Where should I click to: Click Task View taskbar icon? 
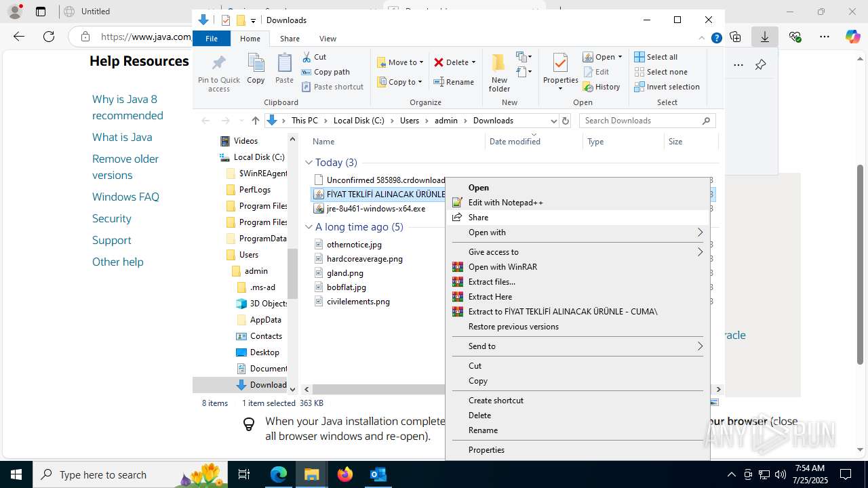[244, 474]
